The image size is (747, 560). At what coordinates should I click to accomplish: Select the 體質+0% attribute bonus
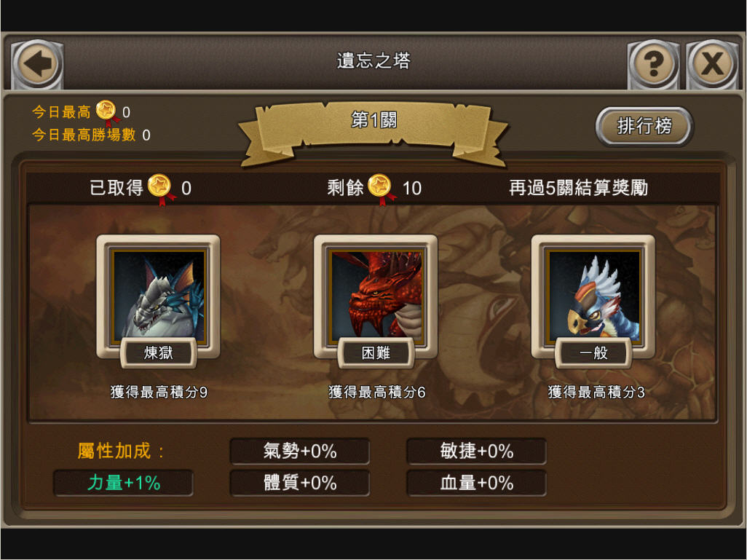(300, 483)
